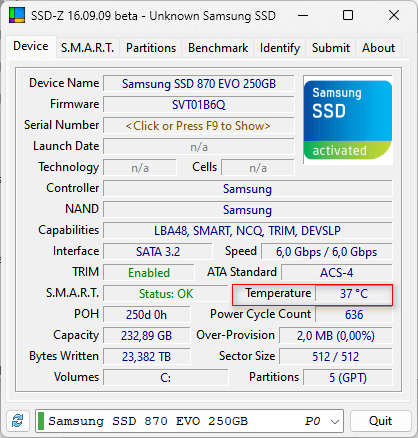Click the POH value 250d 0h
The width and height of the screenshot is (418, 438).
click(146, 315)
